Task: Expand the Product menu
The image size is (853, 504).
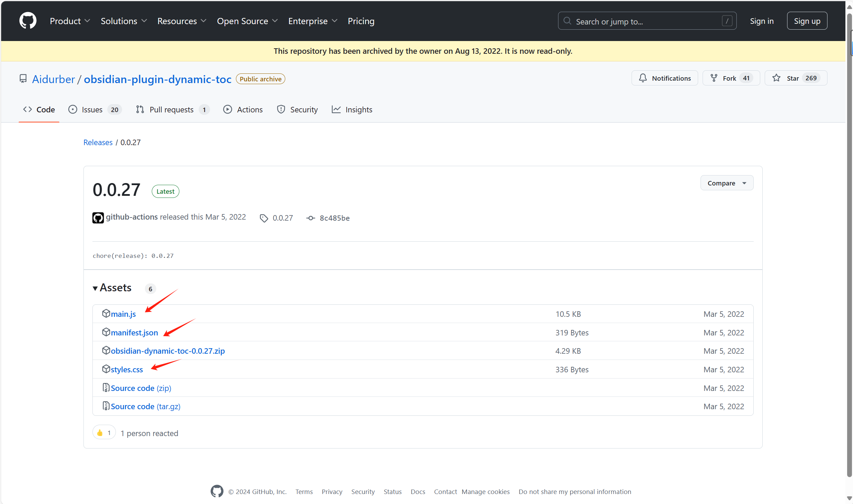Action: point(70,21)
